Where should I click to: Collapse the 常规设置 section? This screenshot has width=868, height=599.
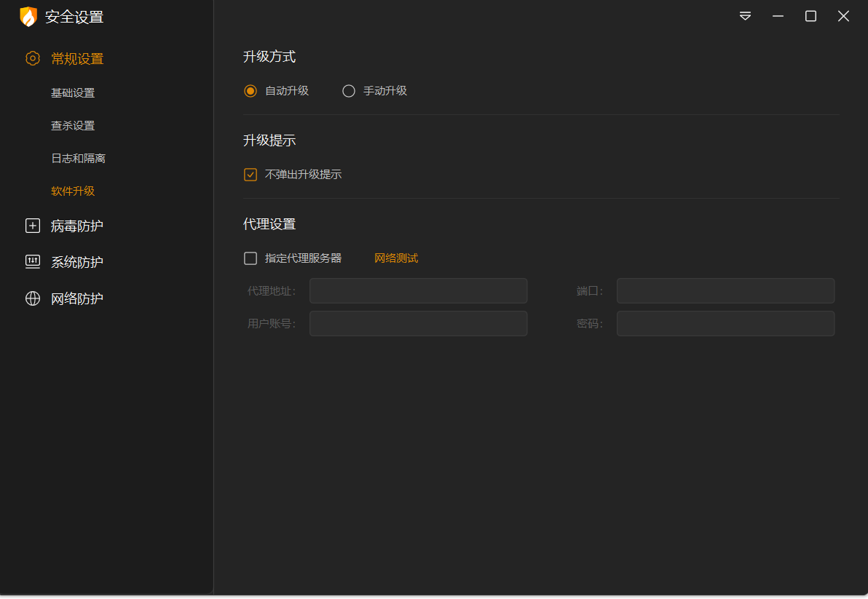(x=77, y=59)
